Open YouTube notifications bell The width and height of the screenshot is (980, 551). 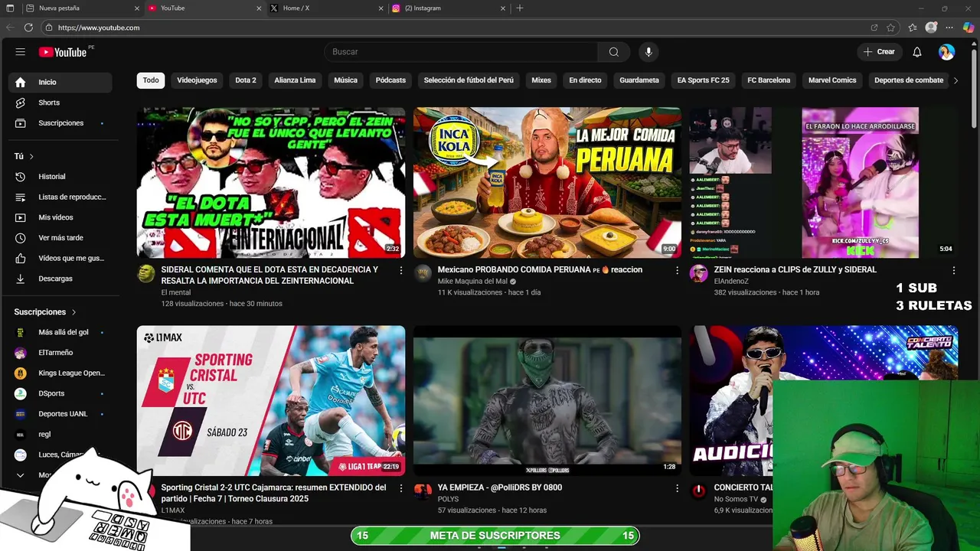coord(917,52)
